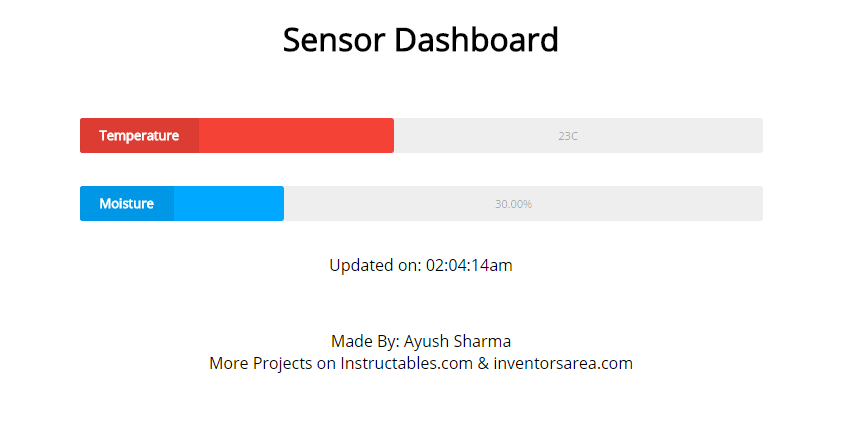The image size is (847, 427).
Task: Select the 30.00% moisture reading
Action: [513, 204]
